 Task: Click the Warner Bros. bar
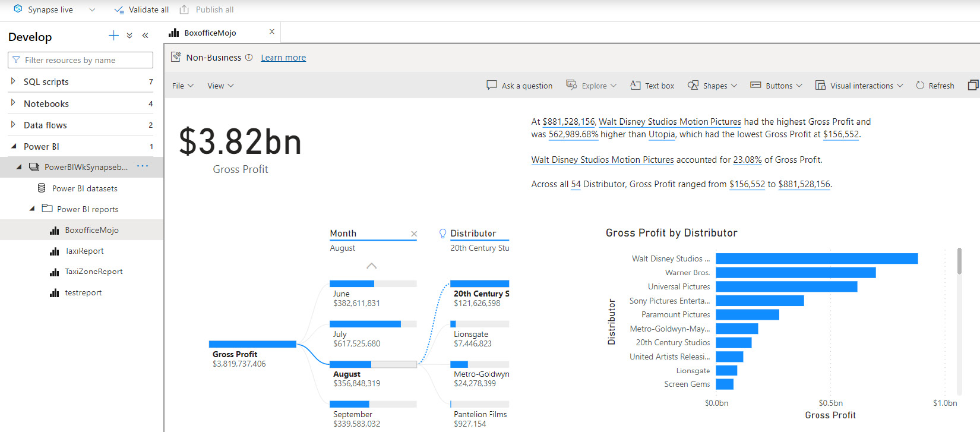(x=795, y=272)
